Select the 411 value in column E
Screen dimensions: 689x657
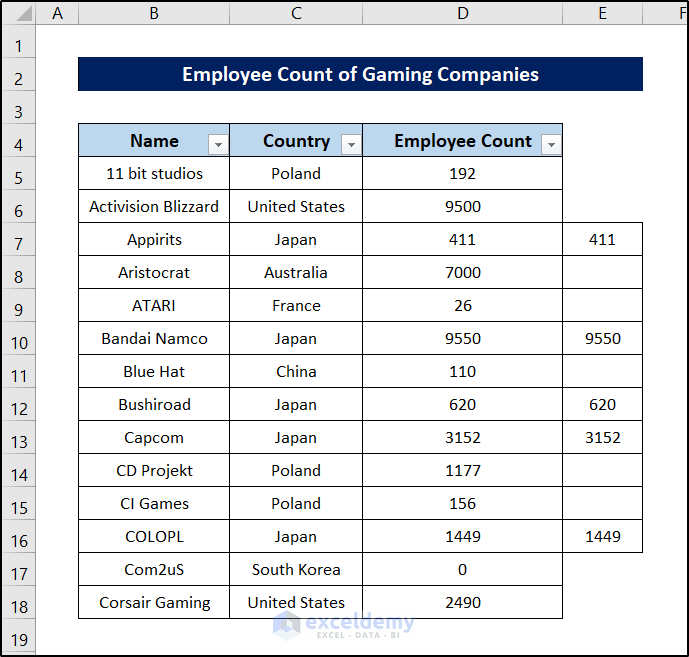(602, 239)
